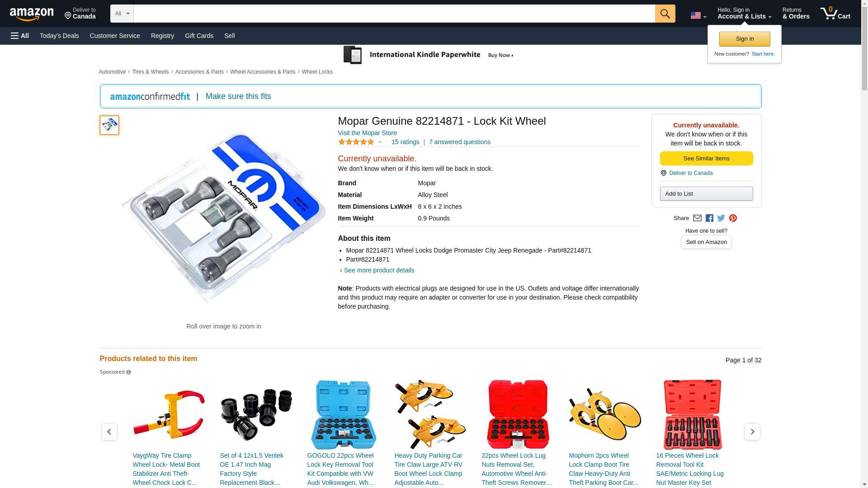The image size is (868, 488).
Task: Open Today's Deals nav item
Action: (x=59, y=36)
